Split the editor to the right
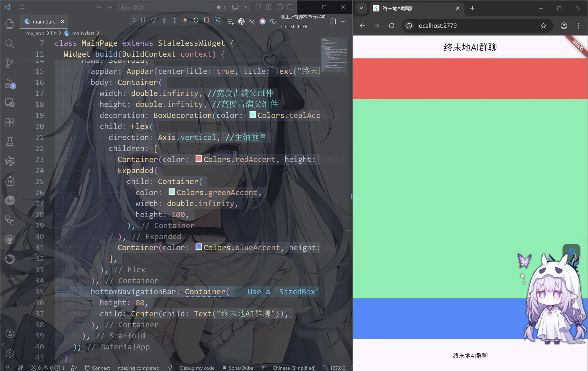The image size is (588, 371). (333, 21)
